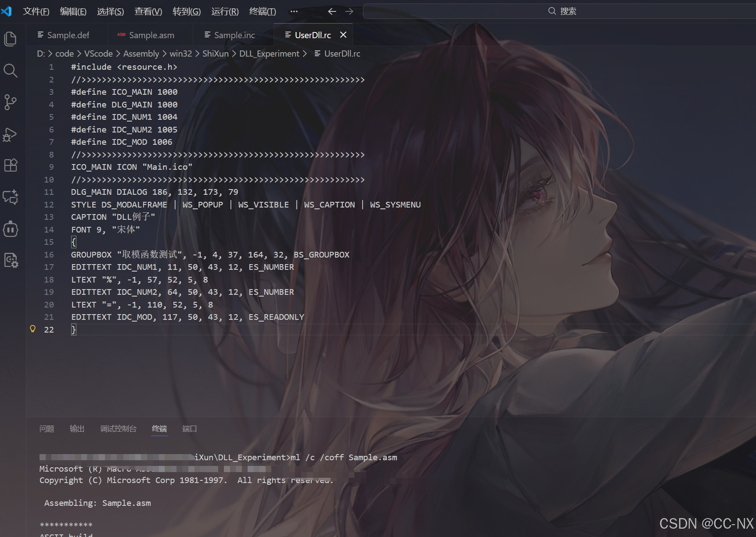
Task: Click the EDITTEXT IDC_MOD line
Action: 187,317
